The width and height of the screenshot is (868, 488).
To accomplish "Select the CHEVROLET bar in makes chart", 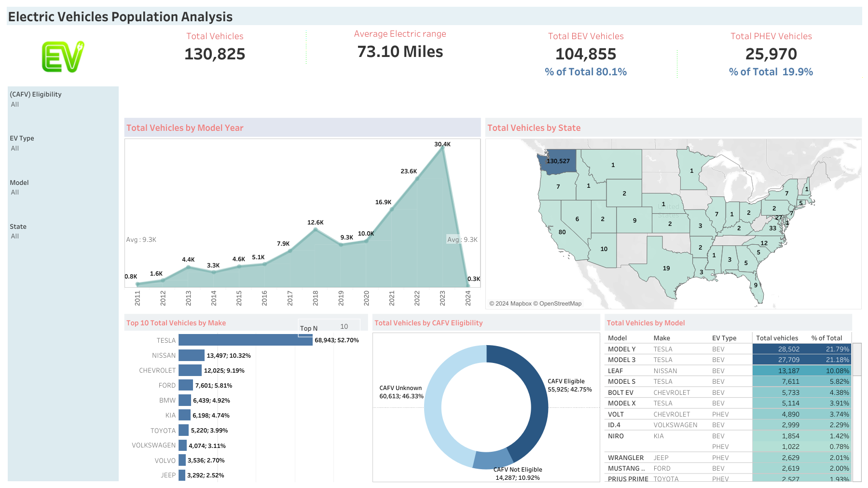I will pyautogui.click(x=190, y=370).
